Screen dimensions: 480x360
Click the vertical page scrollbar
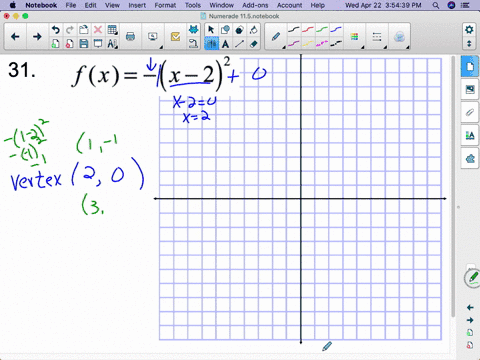coord(453,187)
